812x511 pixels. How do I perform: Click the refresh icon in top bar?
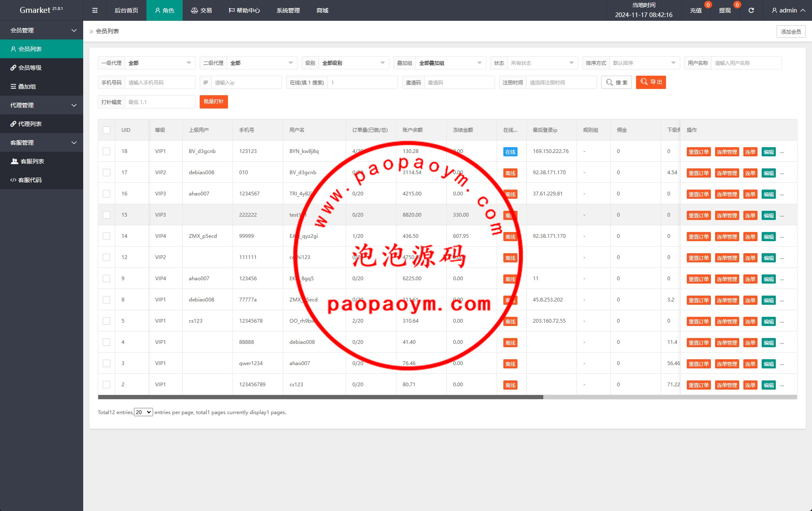[x=751, y=10]
